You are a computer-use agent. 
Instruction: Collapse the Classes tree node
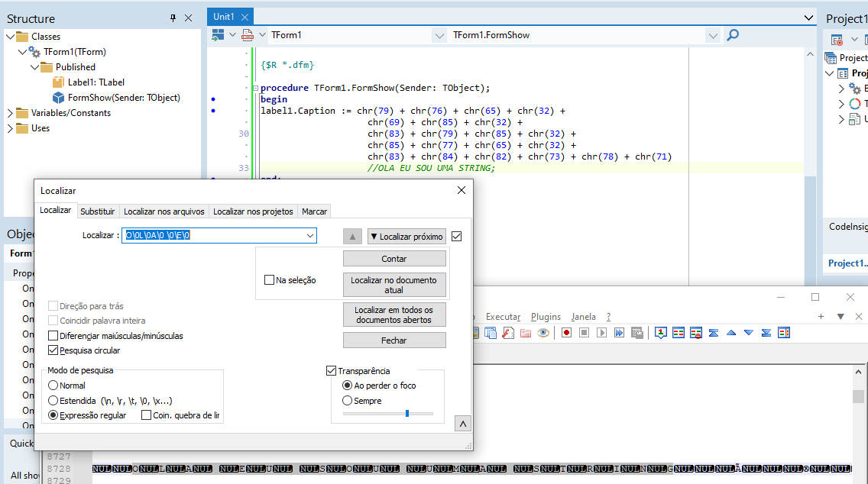click(x=10, y=37)
